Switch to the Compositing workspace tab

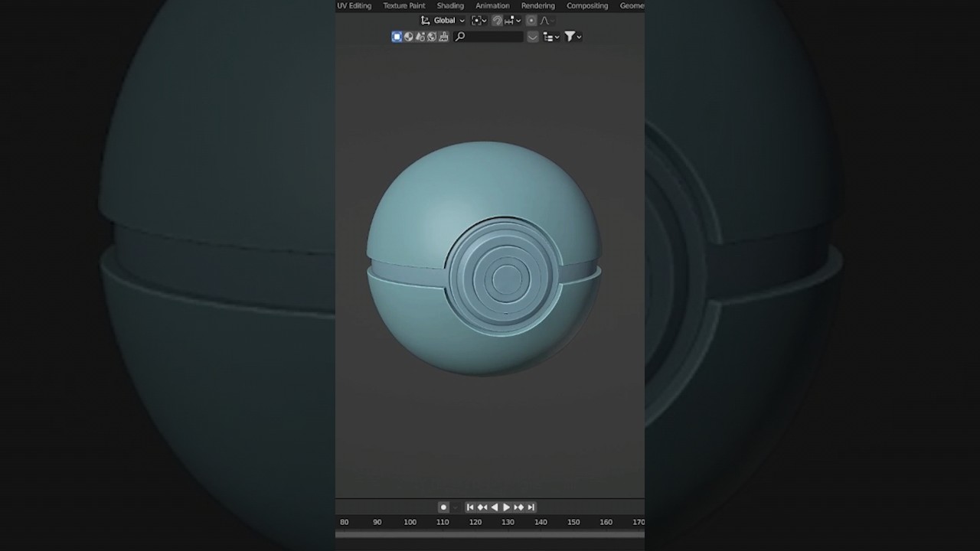click(587, 5)
